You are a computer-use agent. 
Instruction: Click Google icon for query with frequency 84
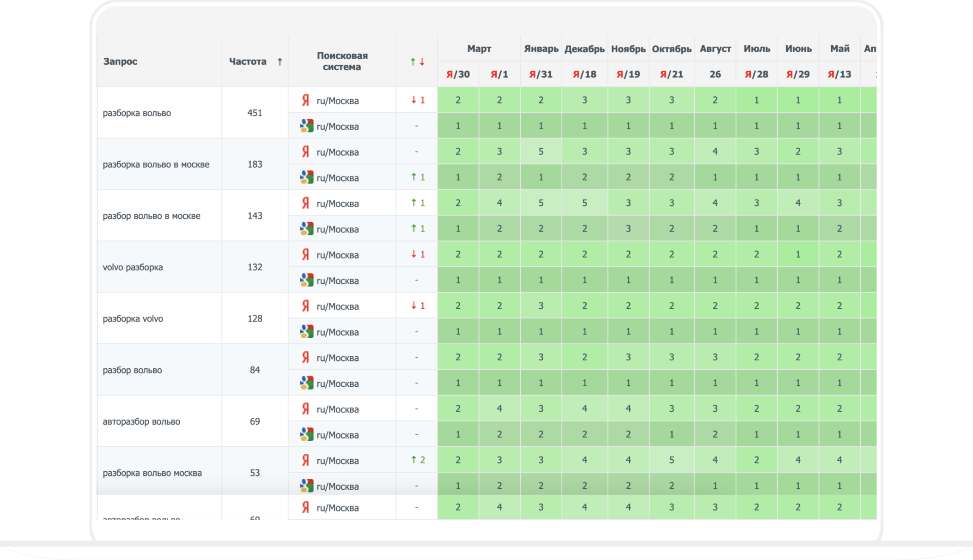pos(307,383)
